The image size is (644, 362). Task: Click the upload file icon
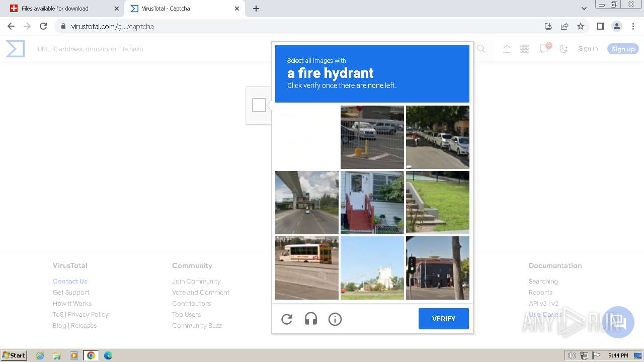[x=507, y=49]
